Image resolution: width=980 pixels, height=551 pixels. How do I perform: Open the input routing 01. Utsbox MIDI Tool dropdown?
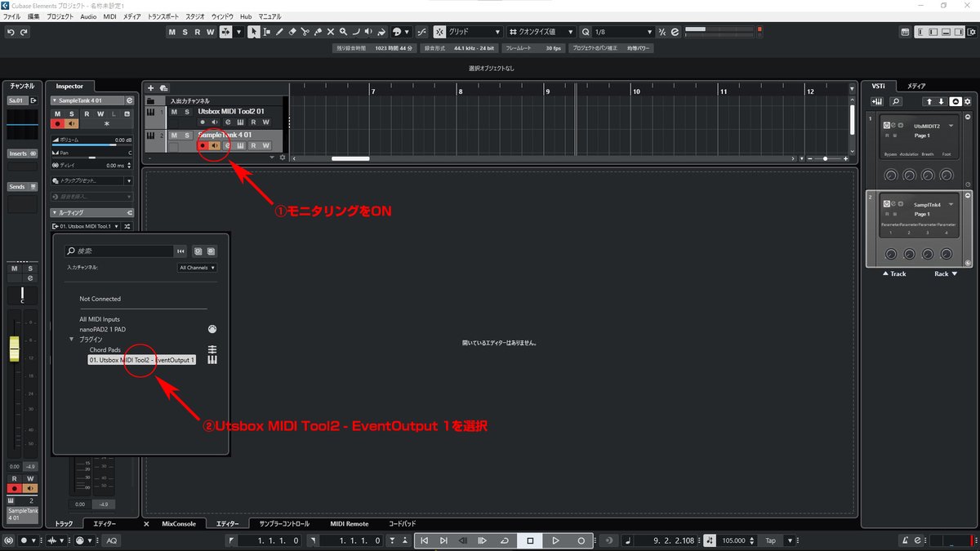[86, 226]
